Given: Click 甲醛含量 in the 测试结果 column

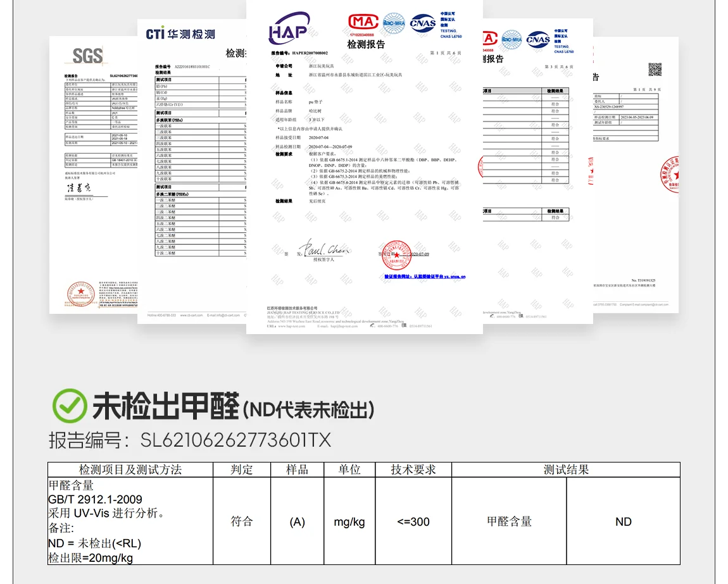Looking at the screenshot, I should pos(509,521).
